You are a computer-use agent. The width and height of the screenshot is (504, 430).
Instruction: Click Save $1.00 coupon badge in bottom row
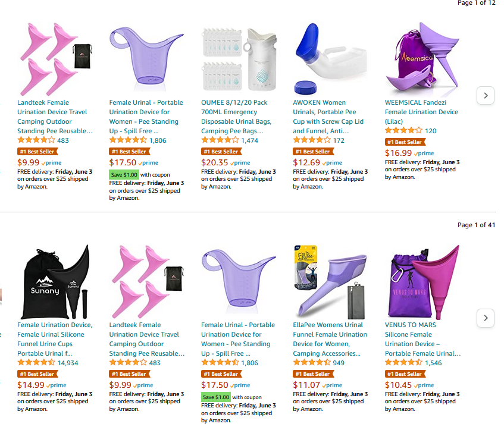click(x=215, y=397)
